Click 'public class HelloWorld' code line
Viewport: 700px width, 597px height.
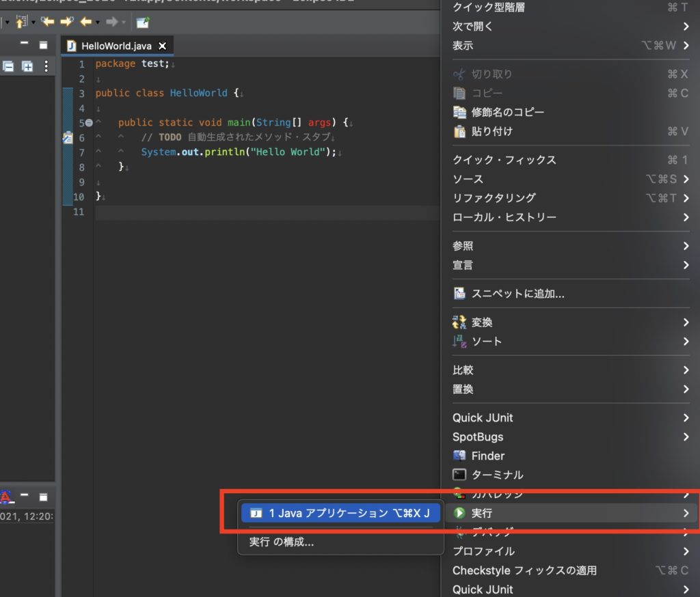pyautogui.click(x=167, y=93)
